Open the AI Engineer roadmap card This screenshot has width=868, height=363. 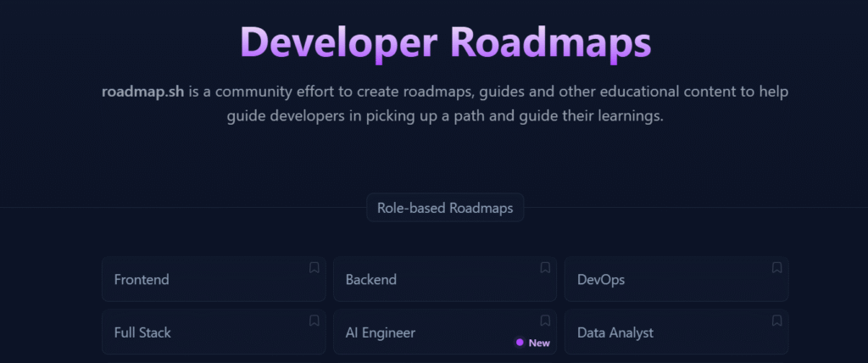[x=445, y=332]
